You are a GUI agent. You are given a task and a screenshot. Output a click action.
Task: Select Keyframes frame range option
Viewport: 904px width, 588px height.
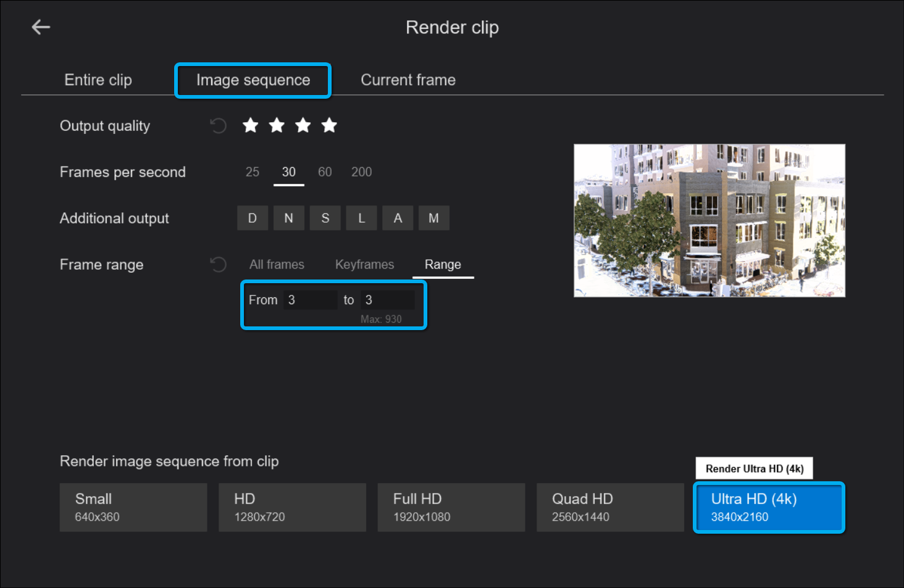point(364,265)
